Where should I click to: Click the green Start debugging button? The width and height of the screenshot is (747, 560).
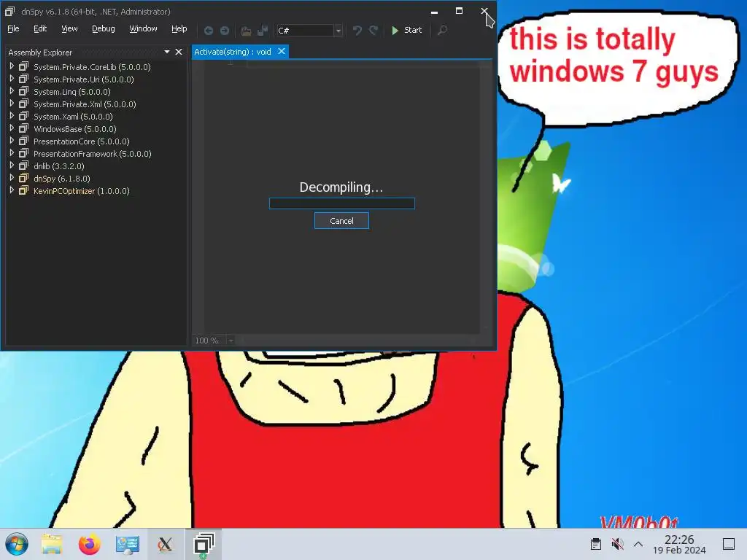click(x=406, y=30)
